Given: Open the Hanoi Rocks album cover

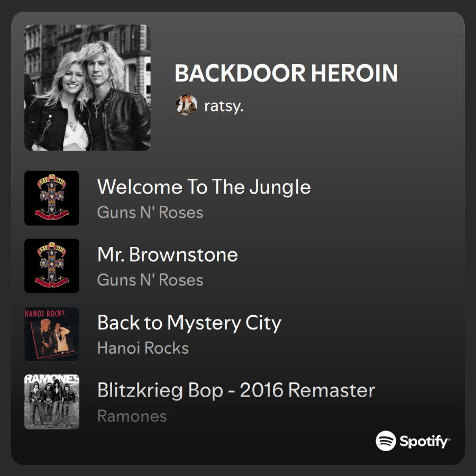Looking at the screenshot, I should pyautogui.click(x=52, y=334).
